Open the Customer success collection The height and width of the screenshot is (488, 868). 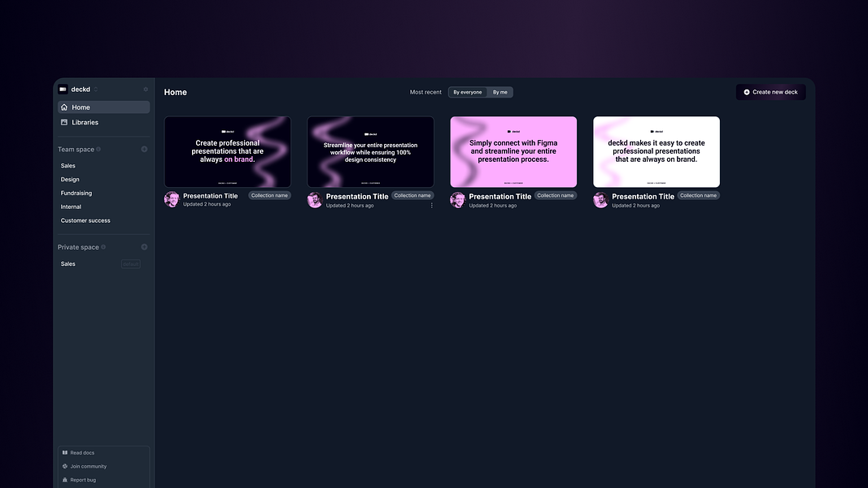pos(85,220)
